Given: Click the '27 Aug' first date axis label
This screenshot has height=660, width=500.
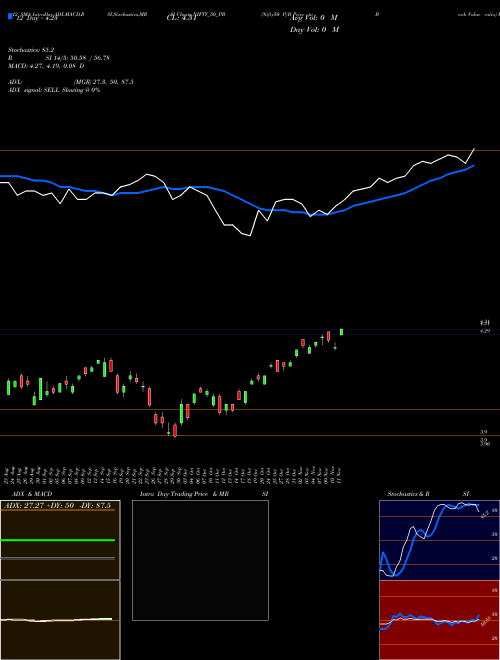Looking at the screenshot, I should click(8, 474).
